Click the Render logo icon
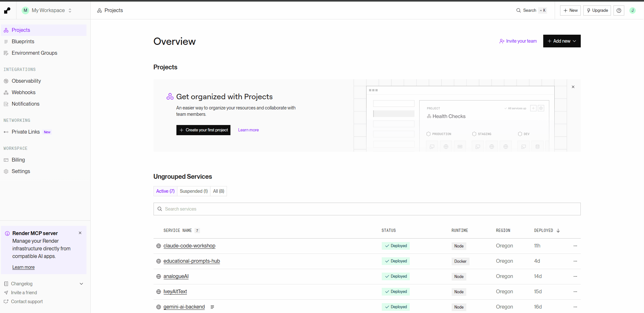 (x=7, y=10)
